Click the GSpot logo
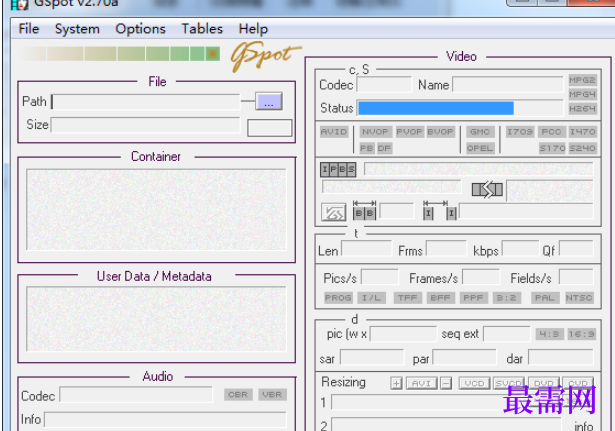615x431 pixels. pos(265,56)
